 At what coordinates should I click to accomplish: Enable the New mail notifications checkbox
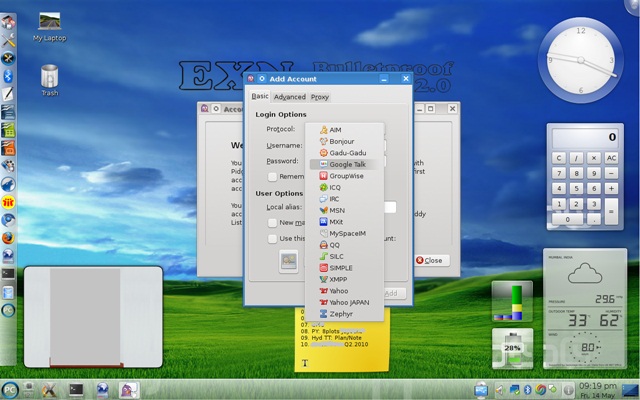[x=272, y=223]
